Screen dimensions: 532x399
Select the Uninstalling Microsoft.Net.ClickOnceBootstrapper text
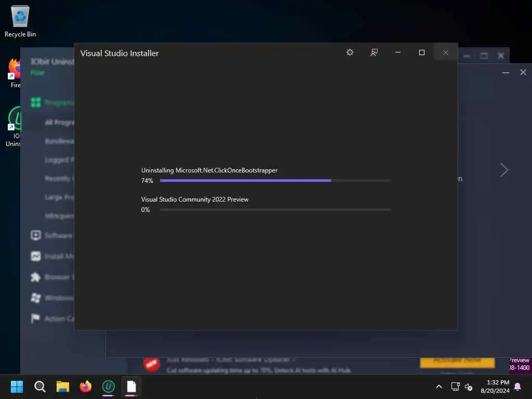(x=209, y=170)
